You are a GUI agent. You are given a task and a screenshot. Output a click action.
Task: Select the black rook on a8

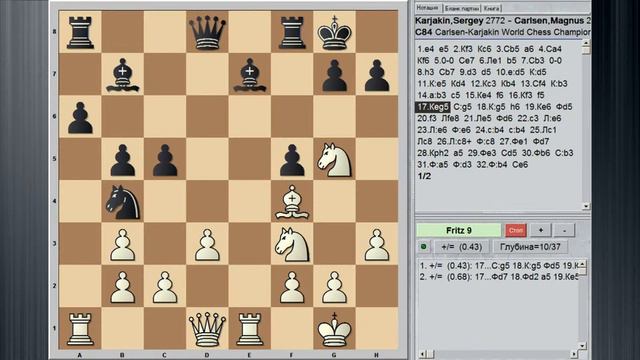[x=80, y=33]
